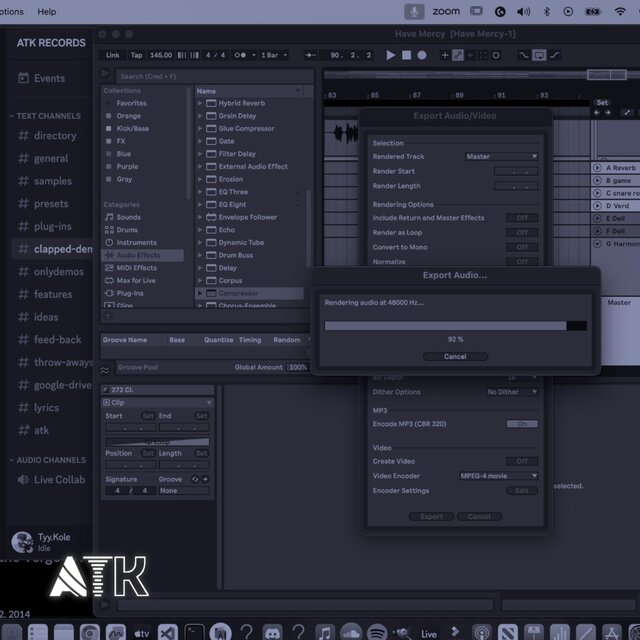Screen dimensions: 640x640
Task: Open the Help menu in menu bar
Action: 47,12
